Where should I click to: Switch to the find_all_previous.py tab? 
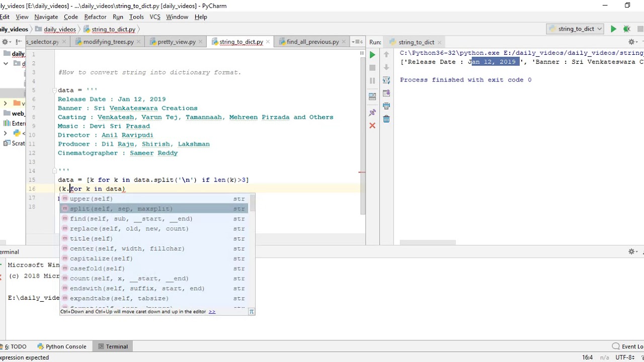coord(312,42)
